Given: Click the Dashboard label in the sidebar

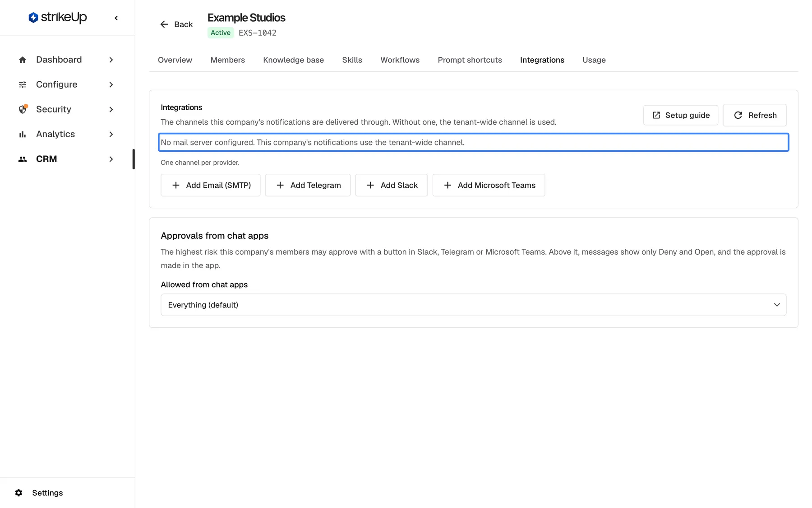Looking at the screenshot, I should point(59,60).
